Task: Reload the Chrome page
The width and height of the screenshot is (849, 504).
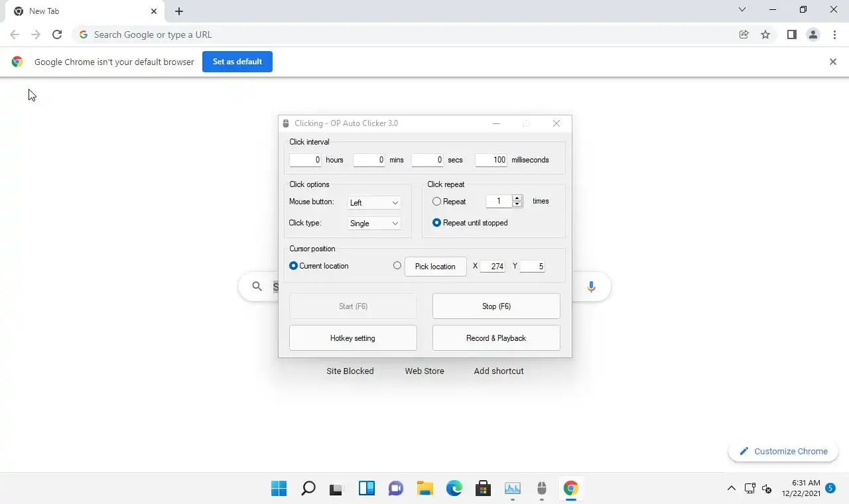Action: 57,34
